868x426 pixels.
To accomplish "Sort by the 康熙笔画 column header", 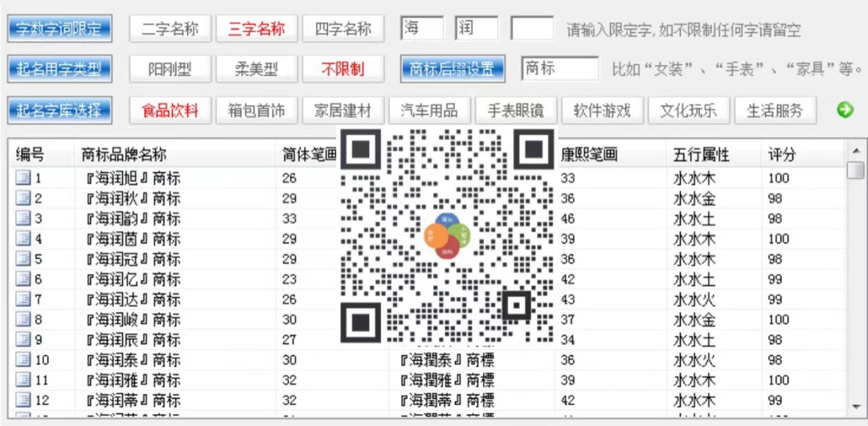I will pos(611,154).
